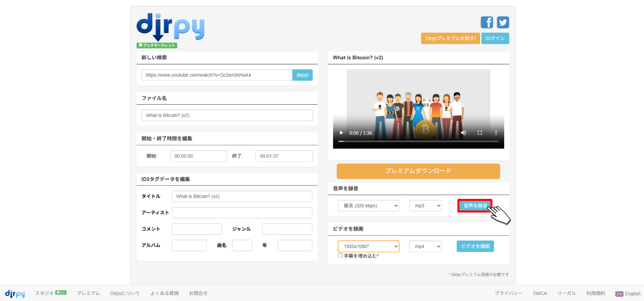Image resolution: width=644 pixels, height=301 pixels.
Task: Click the ログイン button
Action: pyautogui.click(x=495, y=38)
